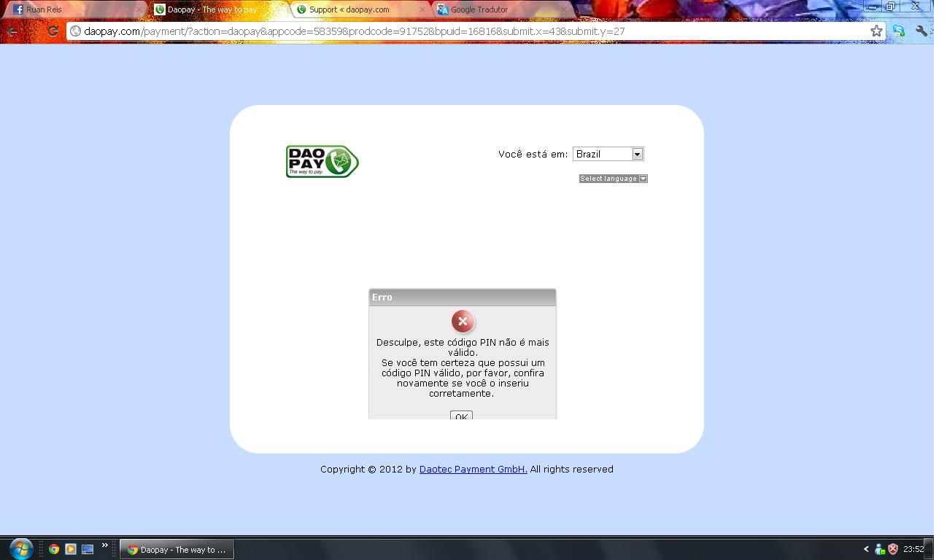This screenshot has width=947, height=560.
Task: Go back using the browser back arrow
Action: pos(12,31)
